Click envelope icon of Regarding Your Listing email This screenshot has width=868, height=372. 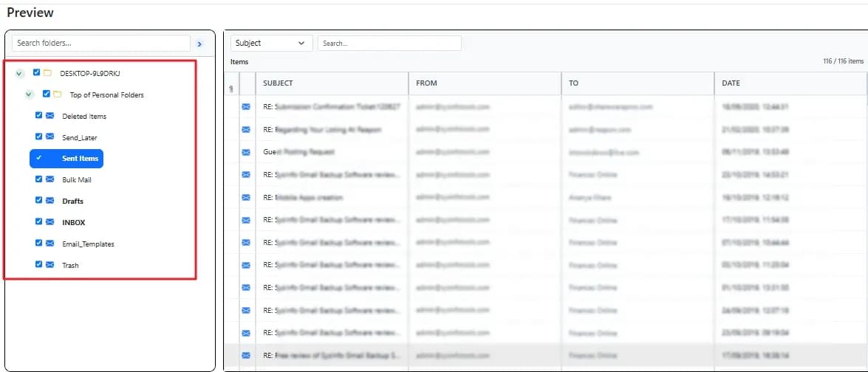coord(246,129)
